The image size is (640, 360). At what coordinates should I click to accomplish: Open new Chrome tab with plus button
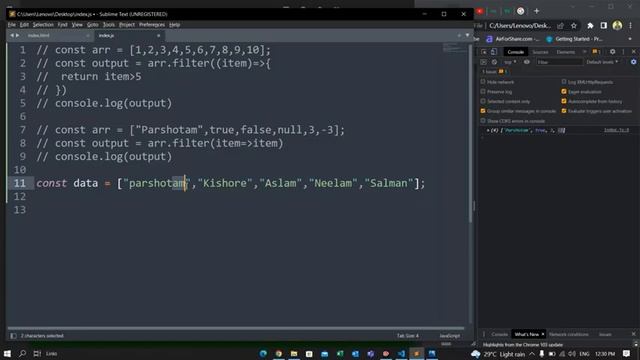click(536, 11)
